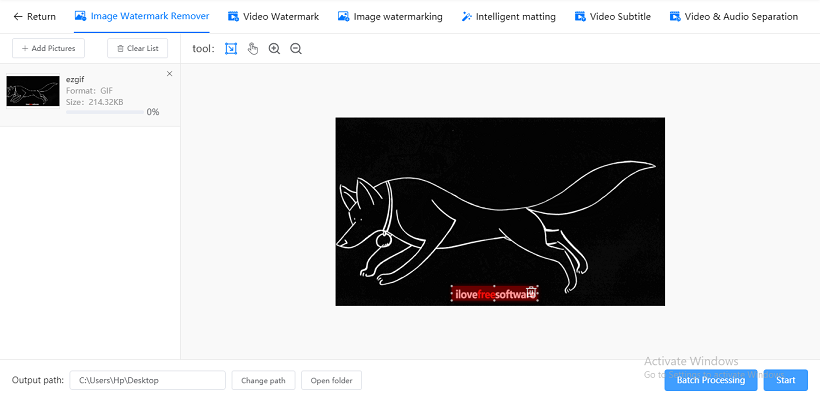Click the output path field
Image resolution: width=820 pixels, height=400 pixels.
coord(147,380)
